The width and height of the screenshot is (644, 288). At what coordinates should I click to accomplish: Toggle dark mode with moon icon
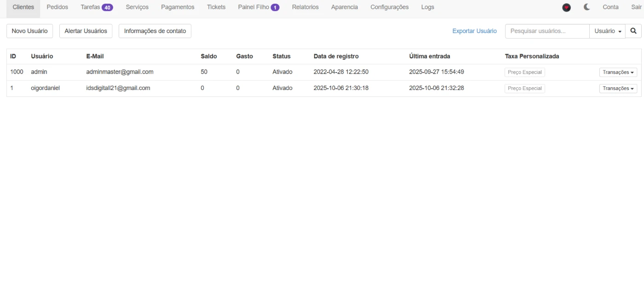[x=586, y=7]
